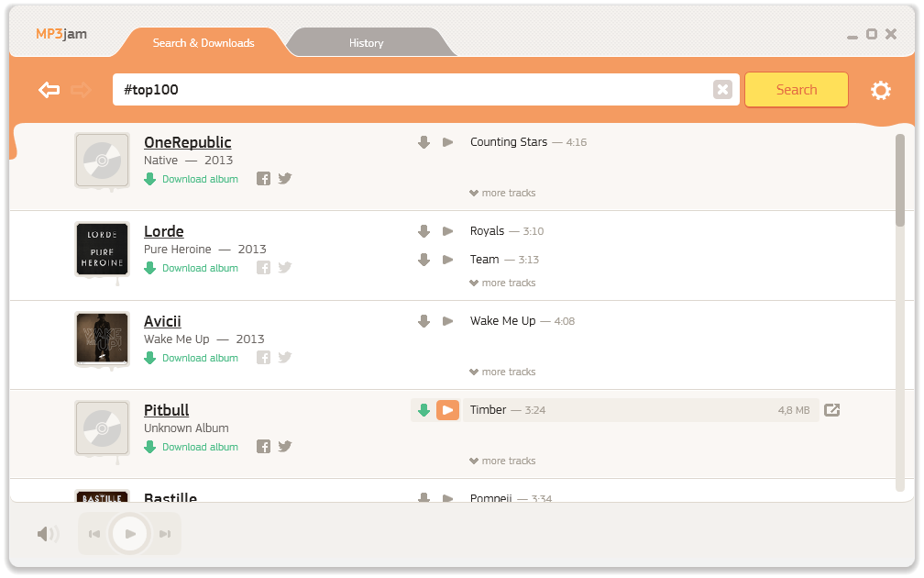Screen dimensions: 924x578
Task: Expand more tracks under OneRepublic
Action: click(502, 194)
